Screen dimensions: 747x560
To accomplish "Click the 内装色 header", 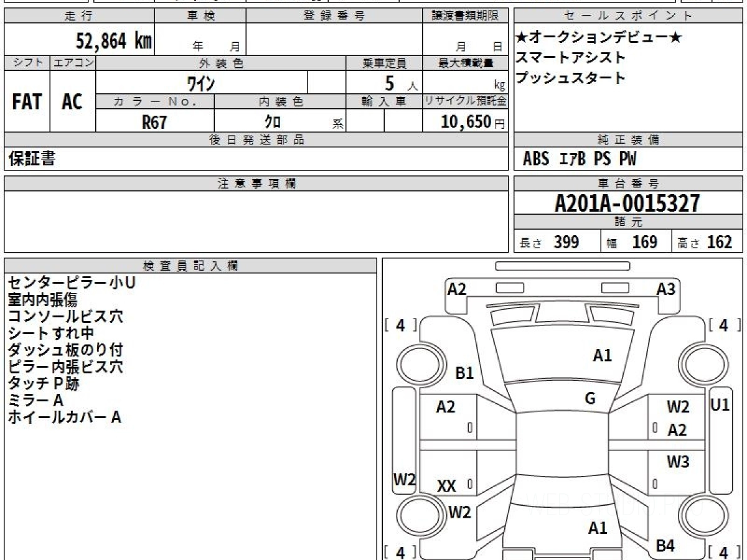I will pyautogui.click(x=280, y=101).
